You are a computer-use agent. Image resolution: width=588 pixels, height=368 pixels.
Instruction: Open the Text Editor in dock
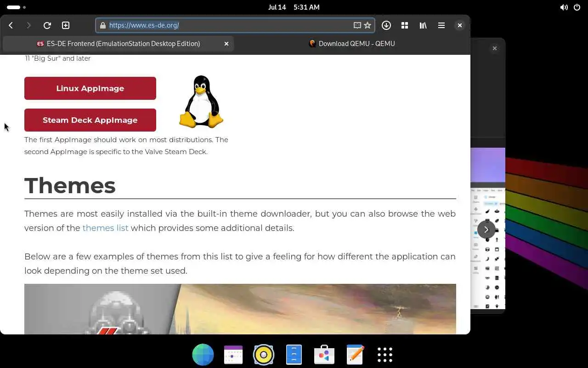tap(355, 355)
